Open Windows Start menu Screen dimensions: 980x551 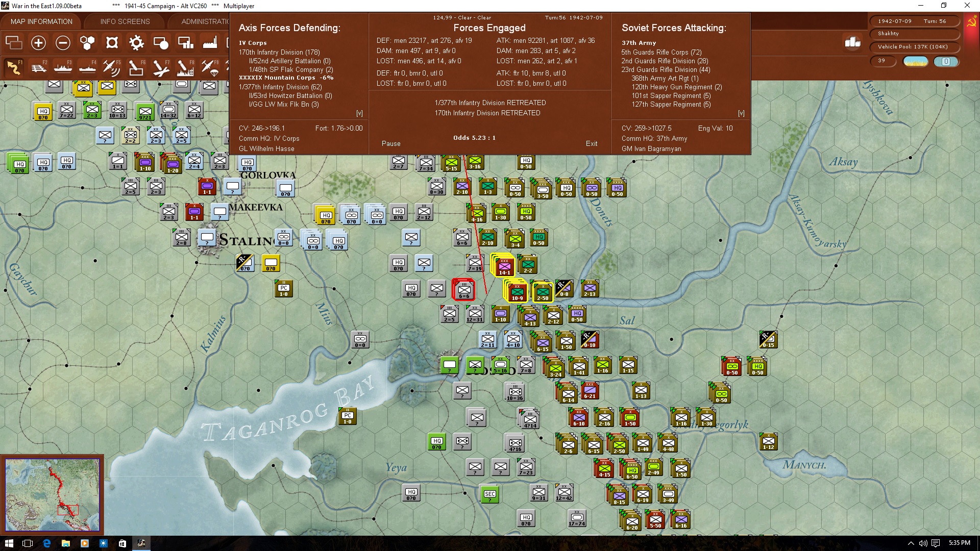tap(9, 543)
